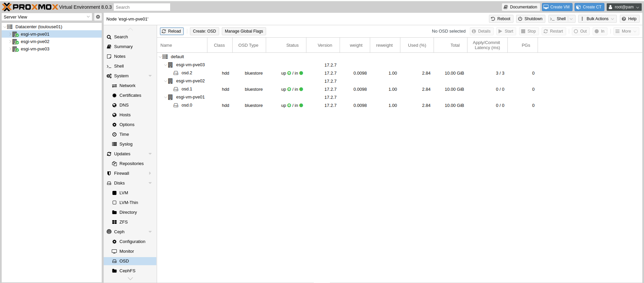Click the Hosts globe icon
Viewport: 644px width, 283px height.
(114, 115)
